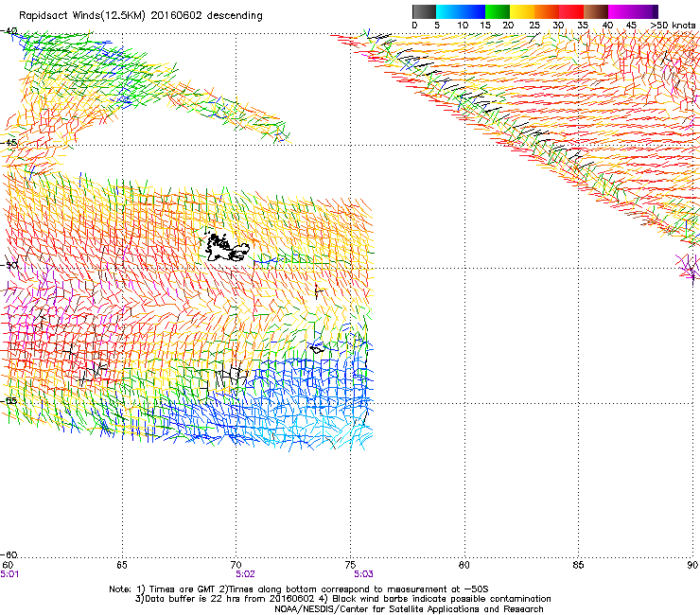700x615 pixels.
Task: Click the 'Data buffer is 22 hrs' footnote line
Action: click(x=342, y=599)
